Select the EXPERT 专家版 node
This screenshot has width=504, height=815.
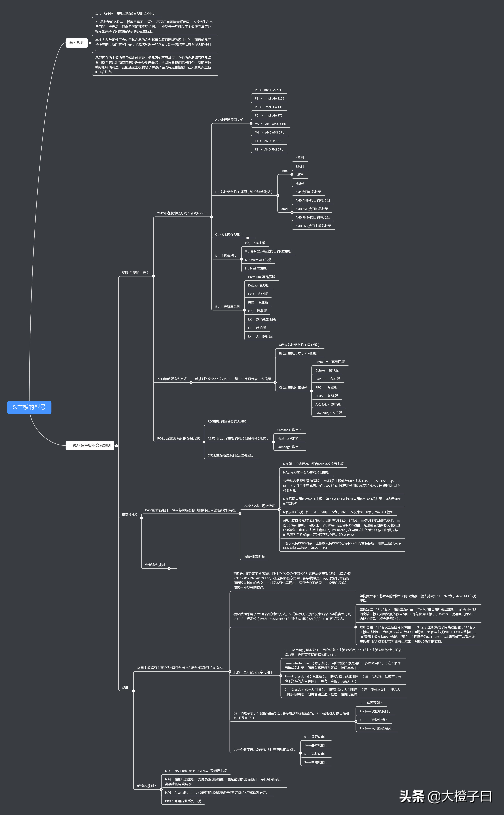point(328,379)
